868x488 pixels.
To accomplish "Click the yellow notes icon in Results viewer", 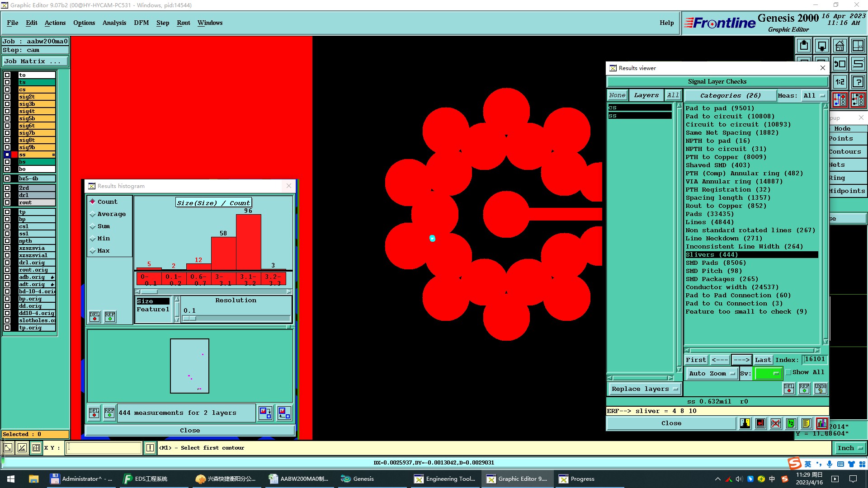I will point(806,423).
